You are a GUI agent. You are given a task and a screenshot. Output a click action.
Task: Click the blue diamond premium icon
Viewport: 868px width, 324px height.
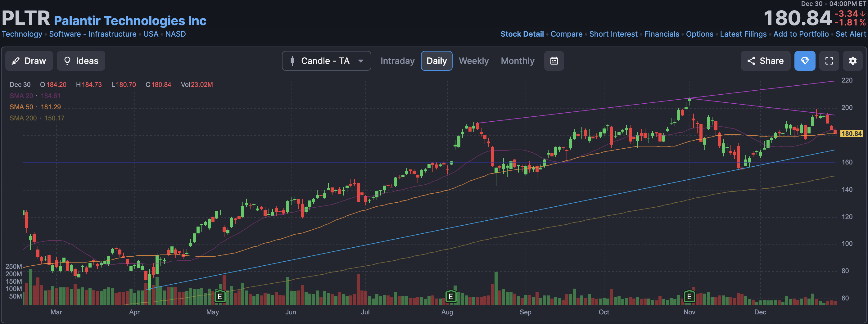pyautogui.click(x=805, y=61)
